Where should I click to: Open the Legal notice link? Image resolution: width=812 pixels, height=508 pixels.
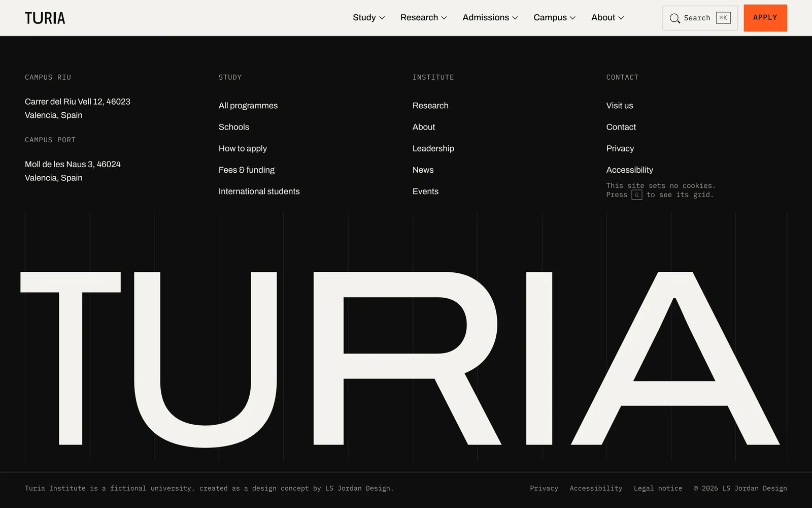[658, 488]
